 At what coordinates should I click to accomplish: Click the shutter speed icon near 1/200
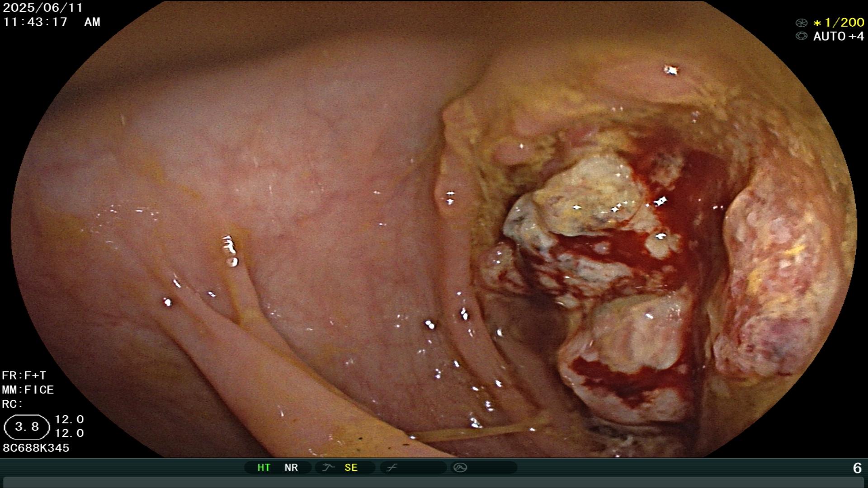[x=801, y=23]
